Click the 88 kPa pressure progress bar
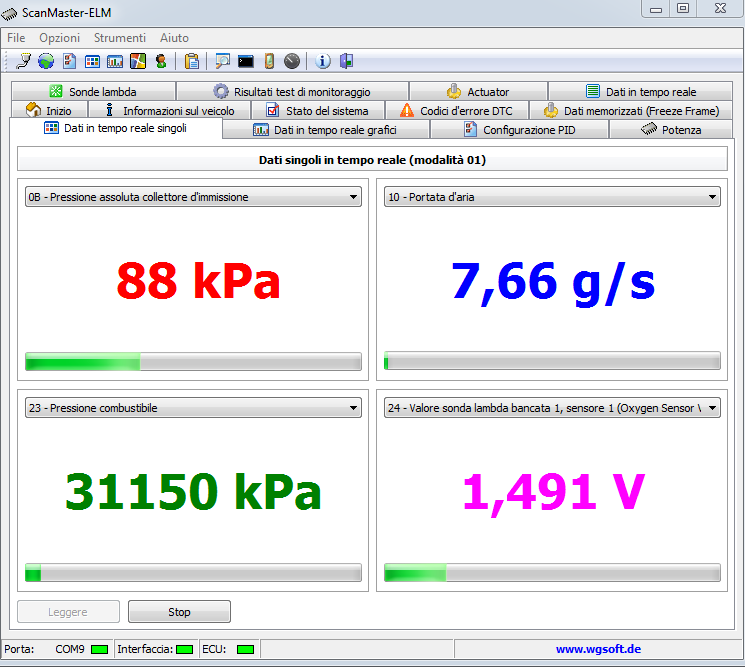 click(x=193, y=361)
